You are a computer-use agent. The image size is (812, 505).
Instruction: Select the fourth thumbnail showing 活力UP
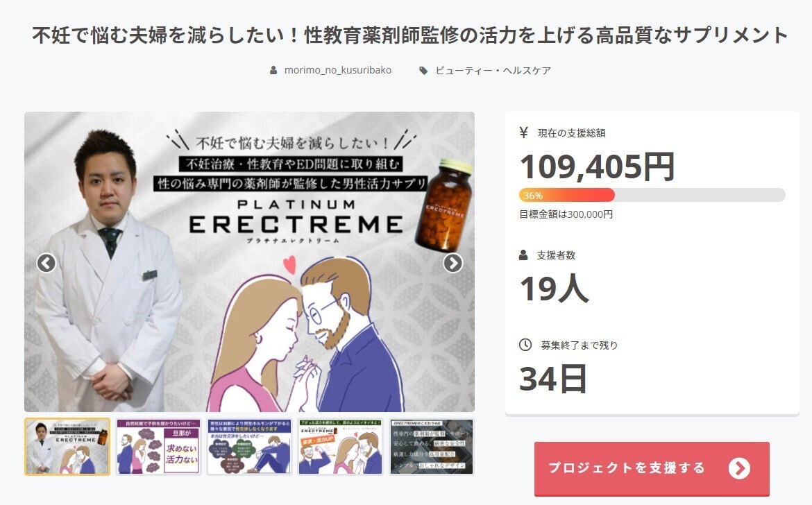pos(341,447)
